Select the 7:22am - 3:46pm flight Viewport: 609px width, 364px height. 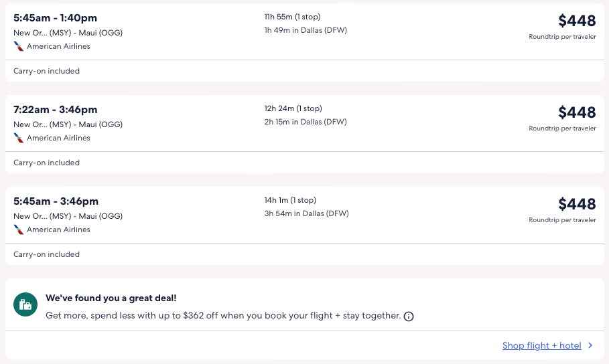point(56,110)
